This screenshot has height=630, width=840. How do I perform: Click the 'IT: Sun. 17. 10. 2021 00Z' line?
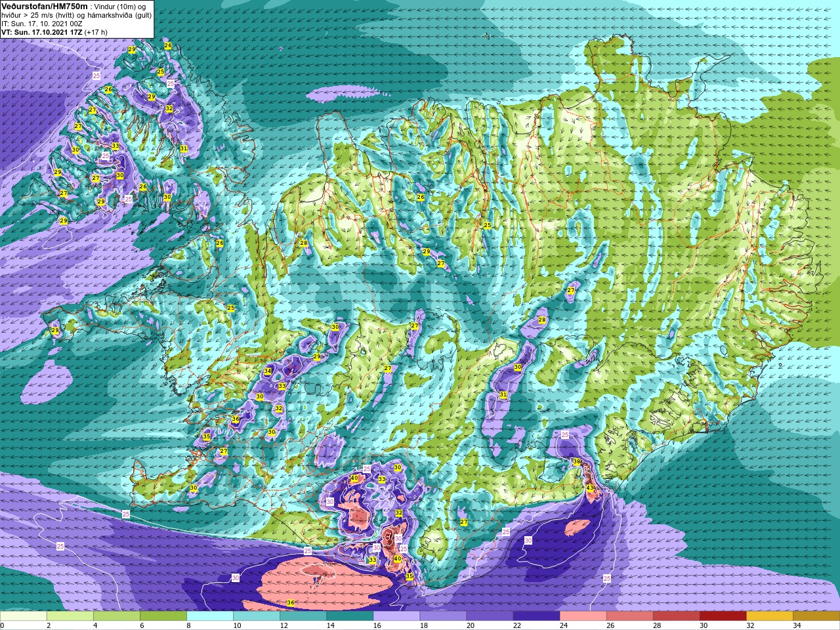pyautogui.click(x=42, y=23)
